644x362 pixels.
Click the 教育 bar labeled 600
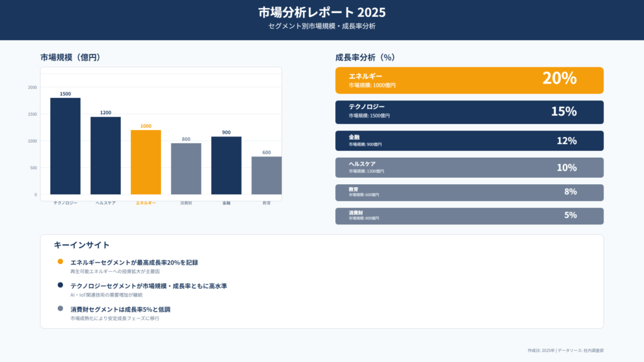click(x=266, y=175)
